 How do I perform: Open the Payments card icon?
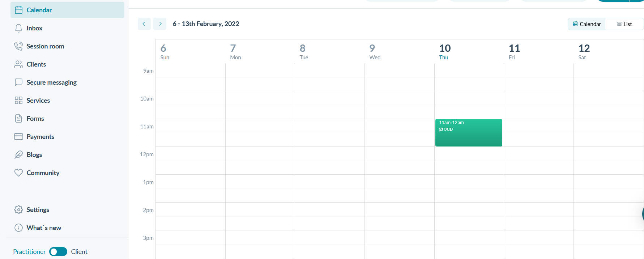(18, 136)
